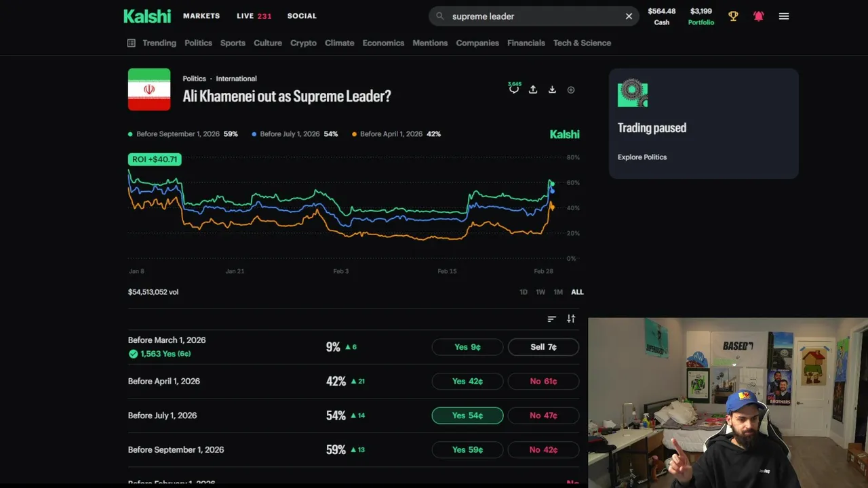Viewport: 868px width, 488px height.
Task: Click the add-to-watchlist plus icon
Action: pos(571,89)
